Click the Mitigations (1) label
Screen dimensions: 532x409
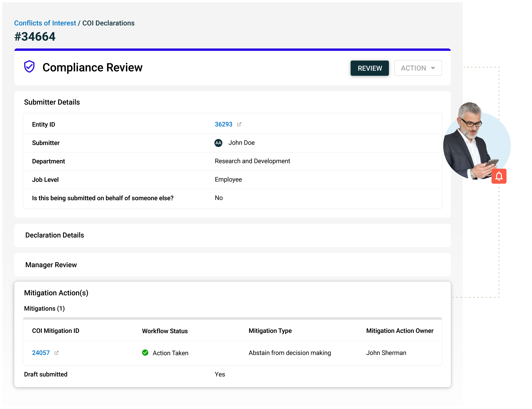click(44, 308)
